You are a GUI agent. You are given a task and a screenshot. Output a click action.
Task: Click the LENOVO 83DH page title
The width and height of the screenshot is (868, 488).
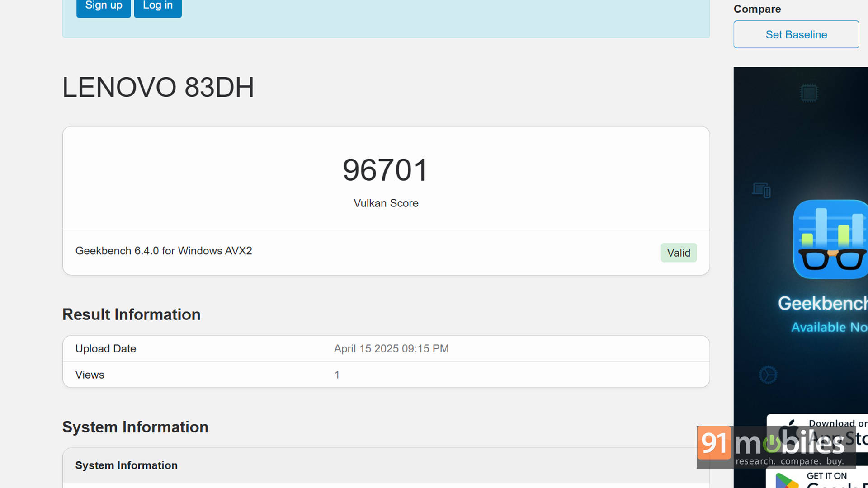158,87
